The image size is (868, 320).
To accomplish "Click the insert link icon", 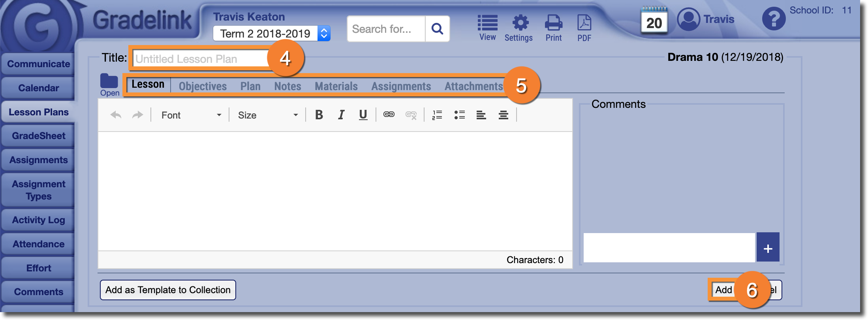I will [389, 115].
